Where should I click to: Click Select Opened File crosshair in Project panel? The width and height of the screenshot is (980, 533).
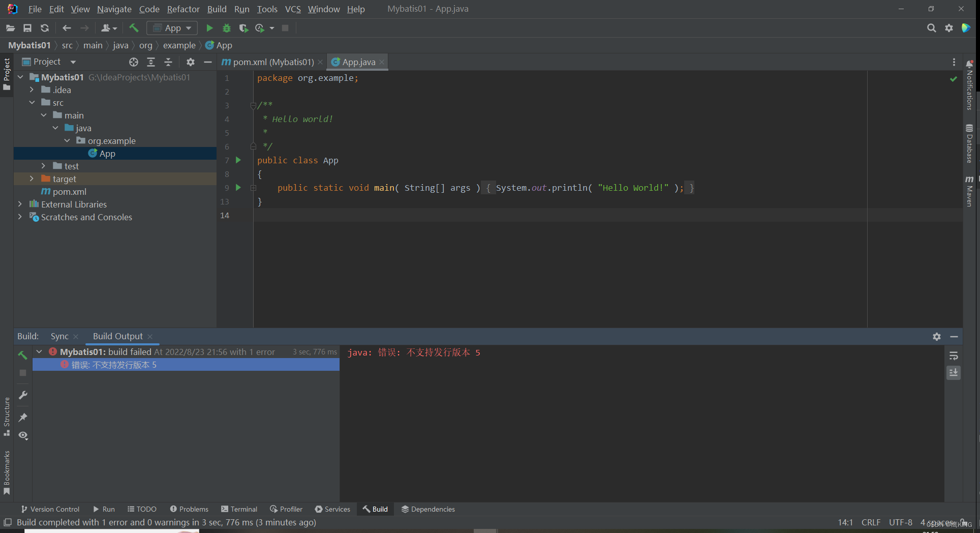tap(134, 62)
